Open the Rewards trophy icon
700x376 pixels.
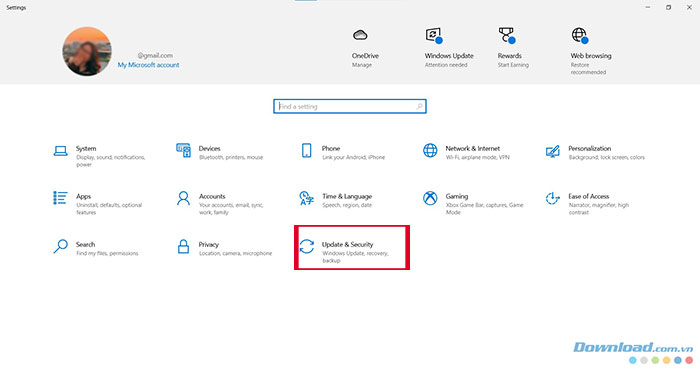point(507,35)
